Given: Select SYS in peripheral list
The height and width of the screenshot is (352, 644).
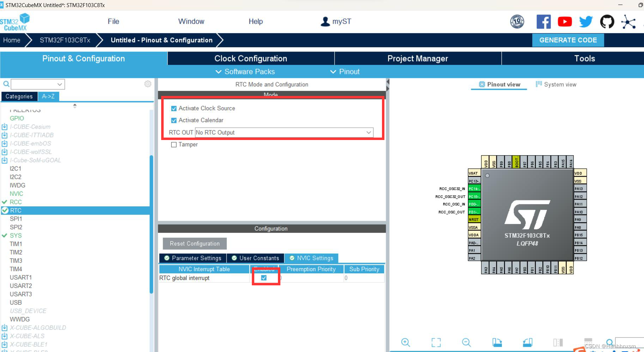Looking at the screenshot, I should pos(16,236).
